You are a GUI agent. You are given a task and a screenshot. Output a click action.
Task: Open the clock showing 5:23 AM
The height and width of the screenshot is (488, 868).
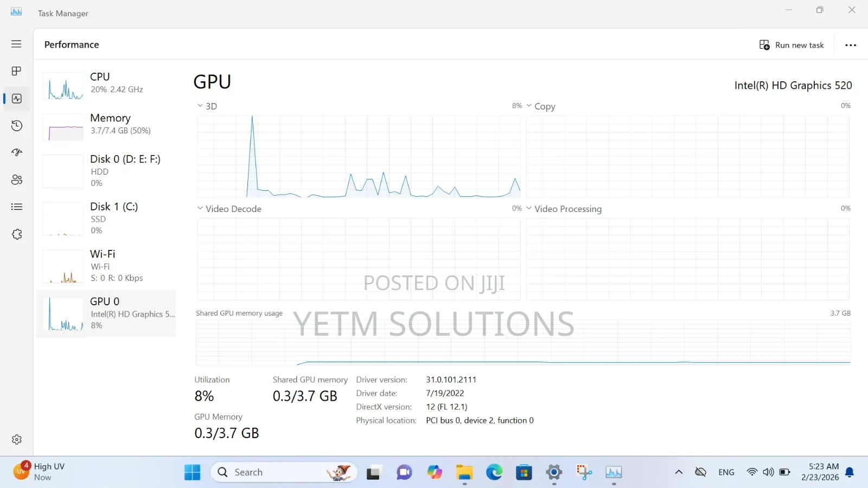click(x=820, y=472)
